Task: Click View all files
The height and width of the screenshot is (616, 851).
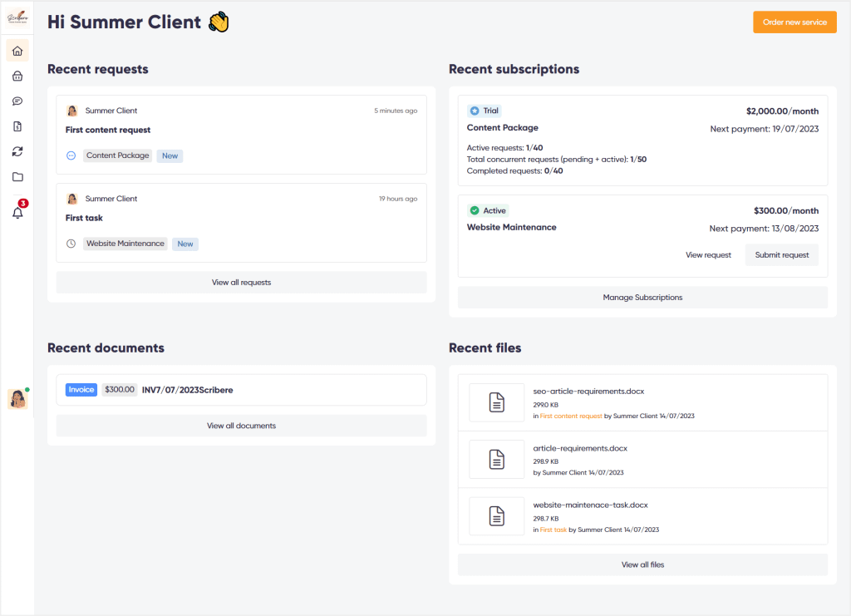Action: click(x=642, y=564)
